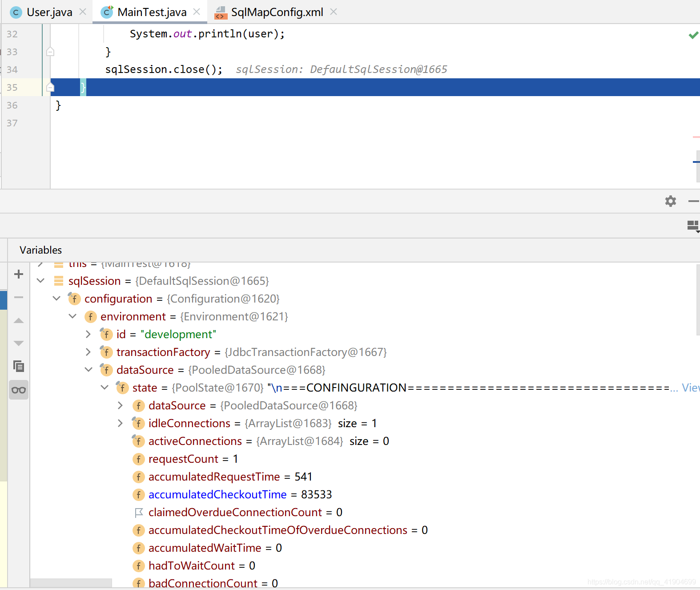The height and width of the screenshot is (590, 700).
Task: Click the field icon of idleConnections
Action: point(138,423)
